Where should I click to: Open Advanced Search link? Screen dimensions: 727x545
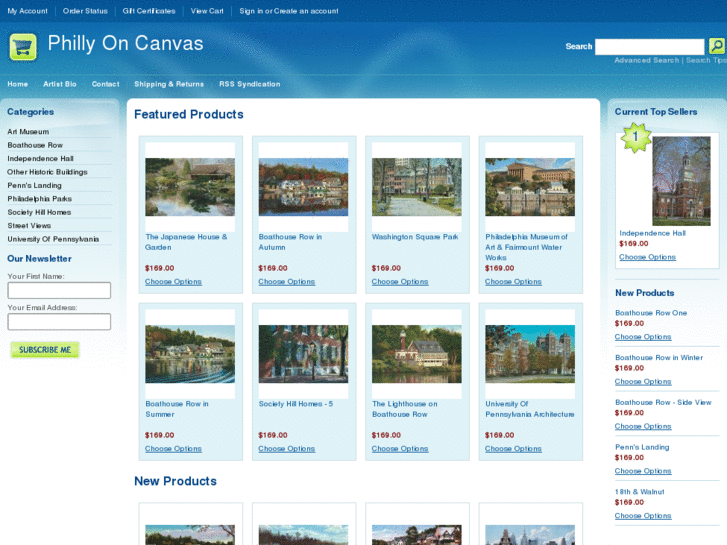(x=646, y=60)
